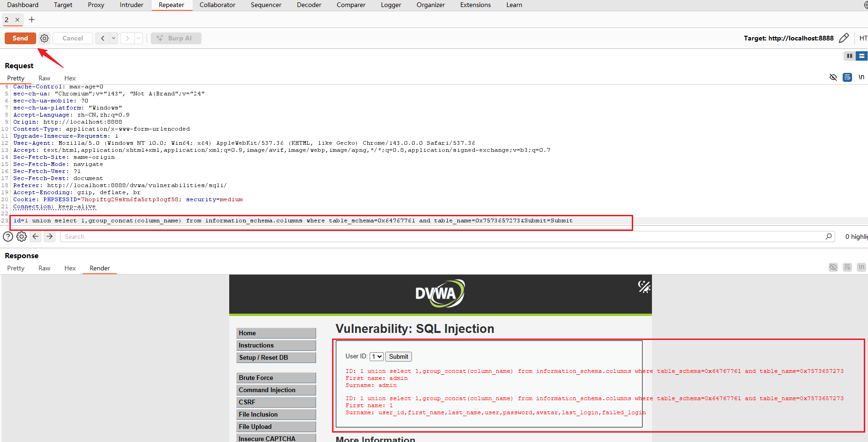
Task: Toggle hidden characters icon in Response panel
Action: pyautogui.click(x=833, y=267)
